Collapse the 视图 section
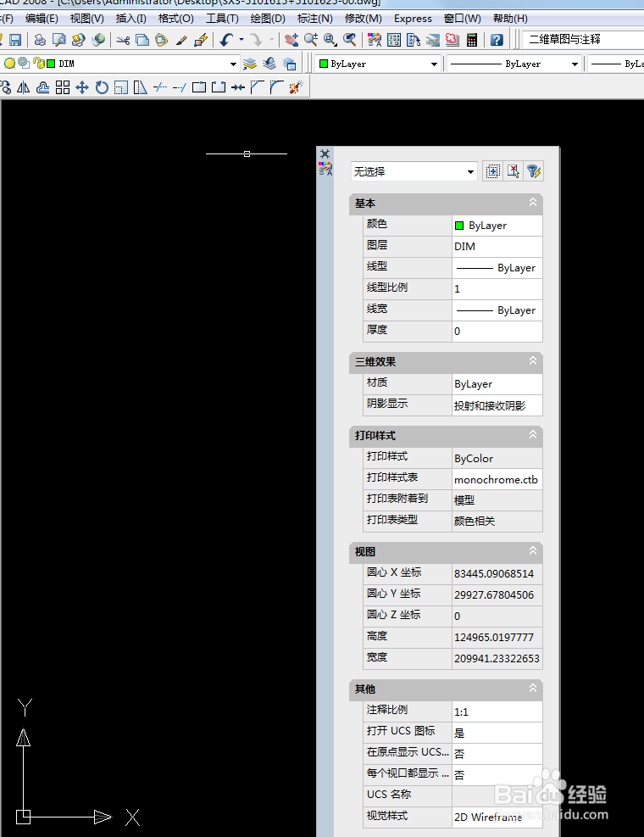The width and height of the screenshot is (644, 837). tap(532, 550)
